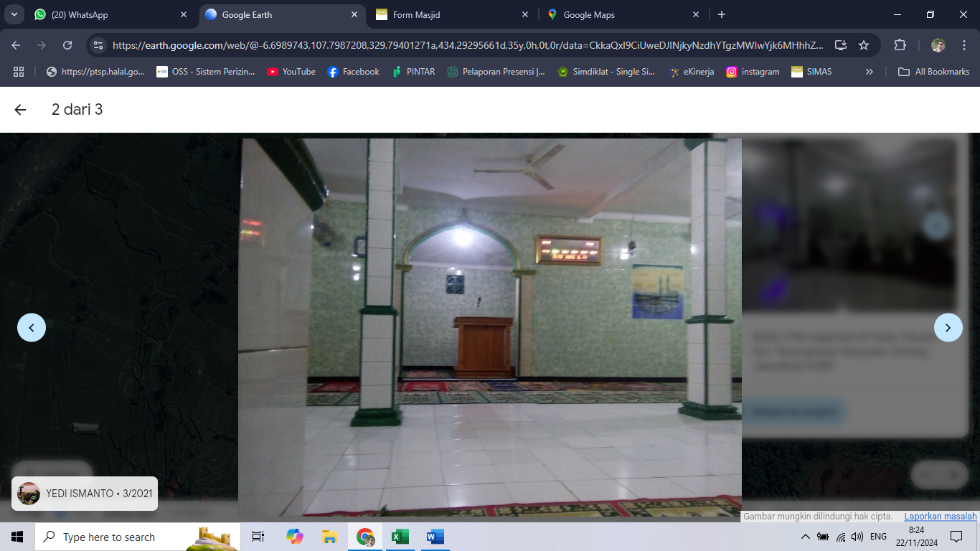Open the Pelaporan Presensi bookmark

coord(496,72)
